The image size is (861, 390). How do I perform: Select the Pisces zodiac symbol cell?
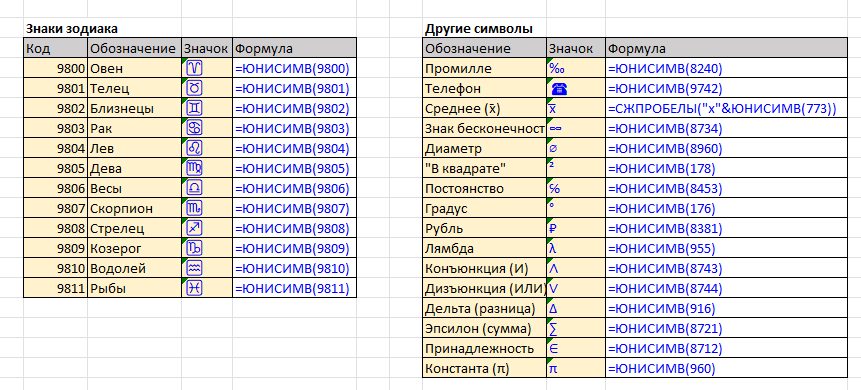pyautogui.click(x=207, y=288)
